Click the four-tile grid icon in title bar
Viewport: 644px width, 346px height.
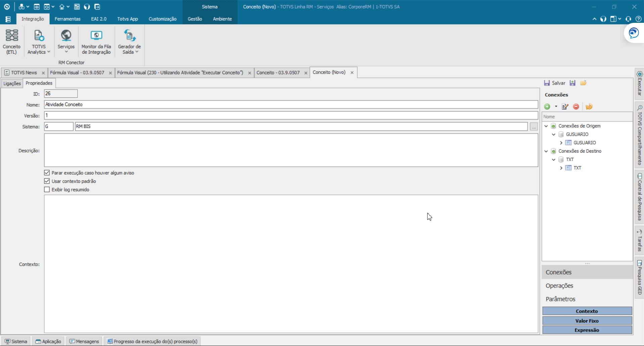tap(77, 7)
